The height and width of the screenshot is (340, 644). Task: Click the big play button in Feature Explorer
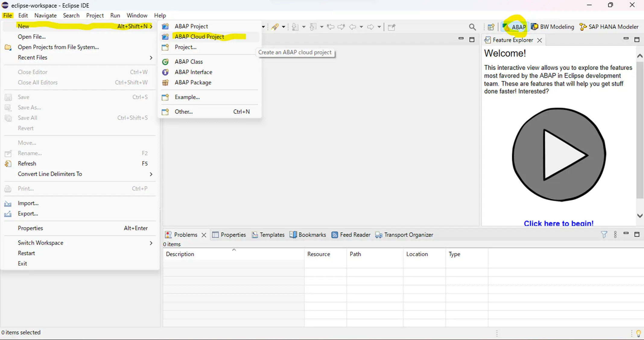coord(559,154)
